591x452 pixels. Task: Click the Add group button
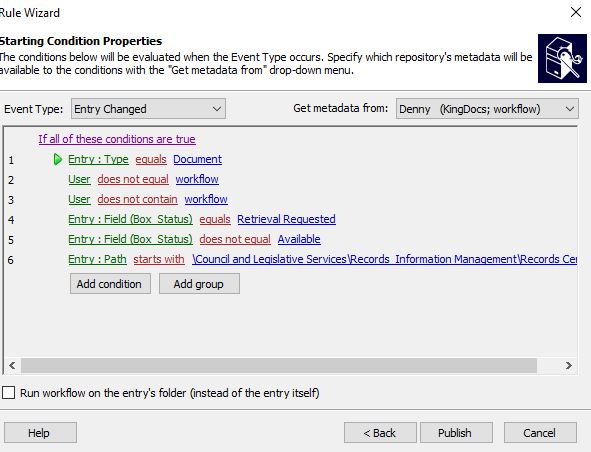coord(199,283)
